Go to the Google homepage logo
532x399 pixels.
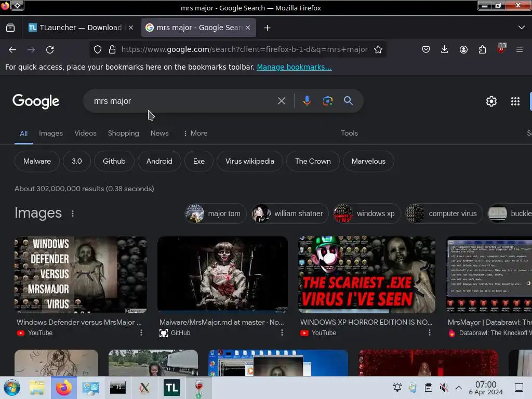(36, 101)
